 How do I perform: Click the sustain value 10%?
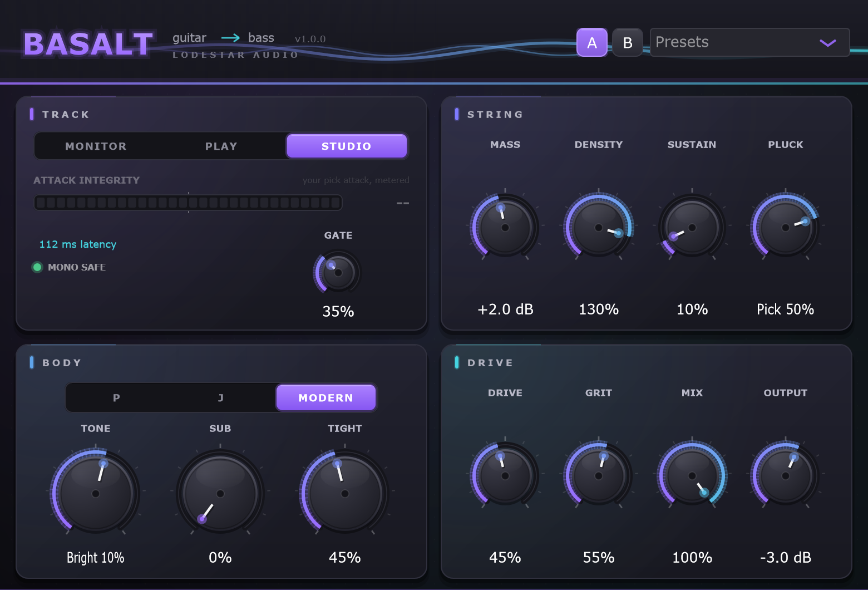click(x=692, y=309)
